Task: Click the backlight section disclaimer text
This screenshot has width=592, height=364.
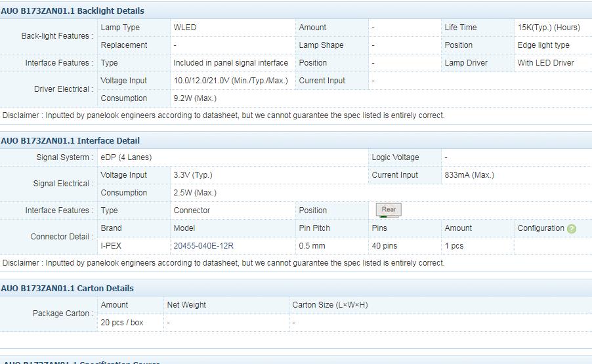Action: point(224,115)
